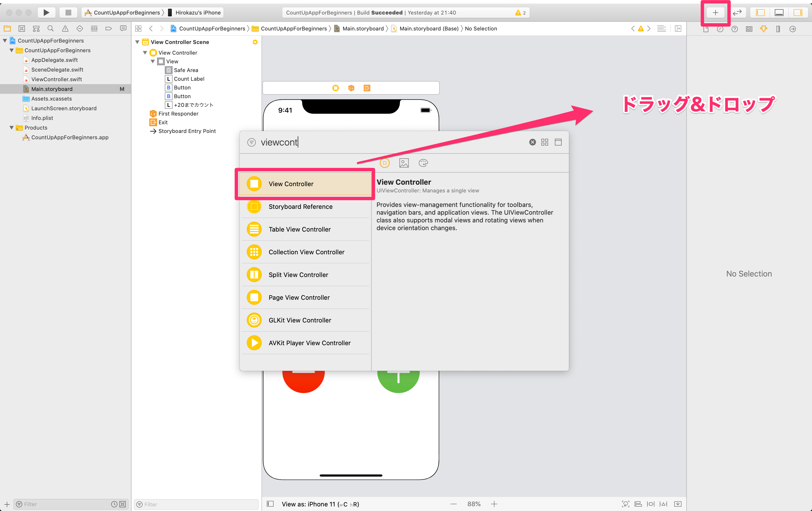The height and width of the screenshot is (511, 812).
Task: Toggle the left navigator panel
Action: pos(760,13)
